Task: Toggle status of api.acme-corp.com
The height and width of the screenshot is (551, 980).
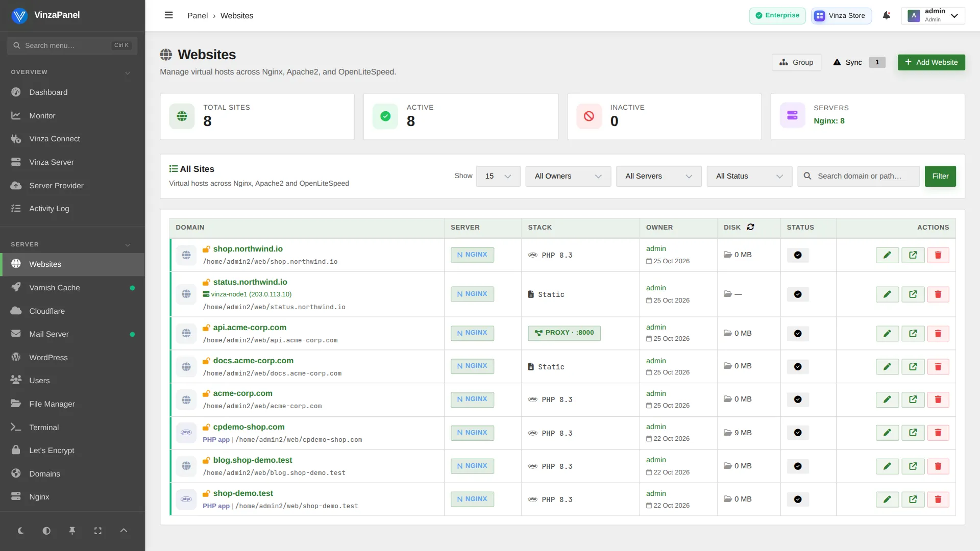Action: click(798, 334)
